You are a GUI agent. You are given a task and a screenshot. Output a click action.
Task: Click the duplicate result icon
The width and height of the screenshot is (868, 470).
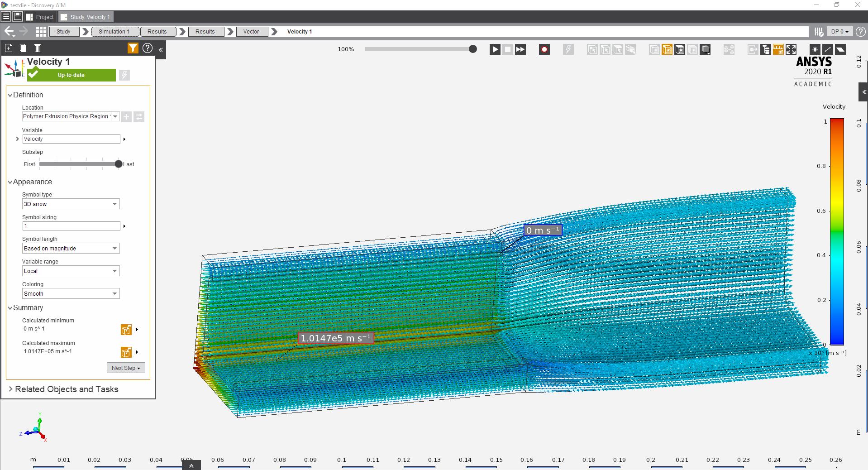[23, 48]
